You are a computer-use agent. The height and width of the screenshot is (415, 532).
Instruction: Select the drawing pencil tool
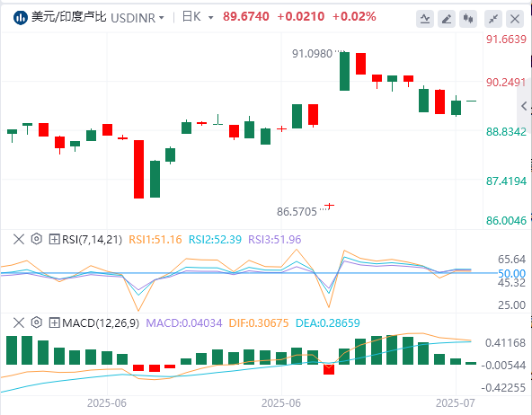(x=447, y=19)
